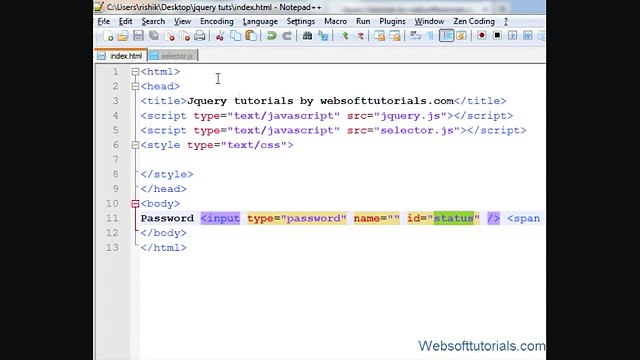The width and height of the screenshot is (640, 360).
Task: Open the Settings menu
Action: 300,21
